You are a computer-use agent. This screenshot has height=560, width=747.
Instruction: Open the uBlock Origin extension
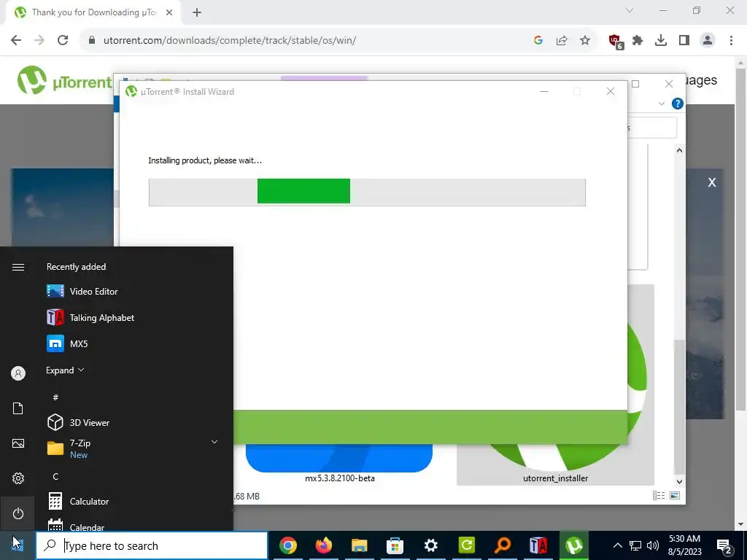[x=616, y=42]
